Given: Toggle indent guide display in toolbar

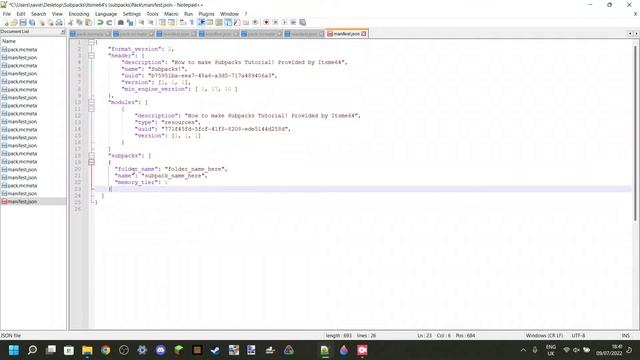Looking at the screenshot, I should point(201,22).
